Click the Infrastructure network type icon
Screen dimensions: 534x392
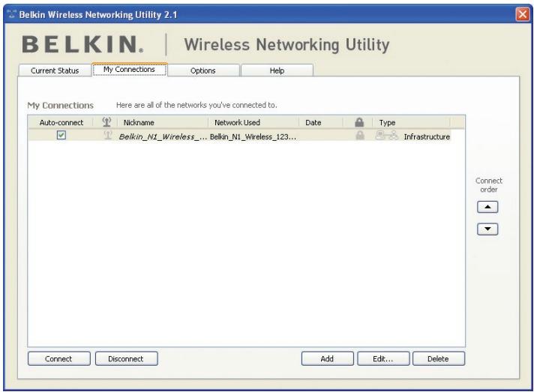(x=386, y=136)
